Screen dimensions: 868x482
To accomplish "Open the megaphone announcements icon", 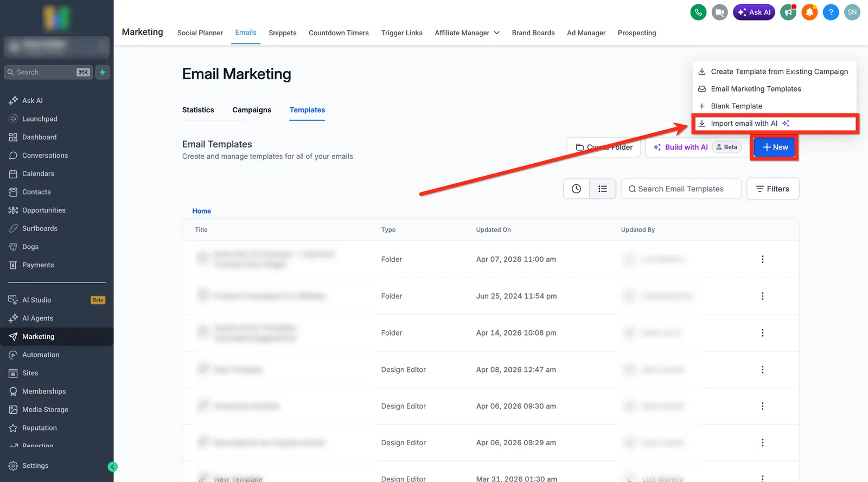I will pyautogui.click(x=788, y=12).
